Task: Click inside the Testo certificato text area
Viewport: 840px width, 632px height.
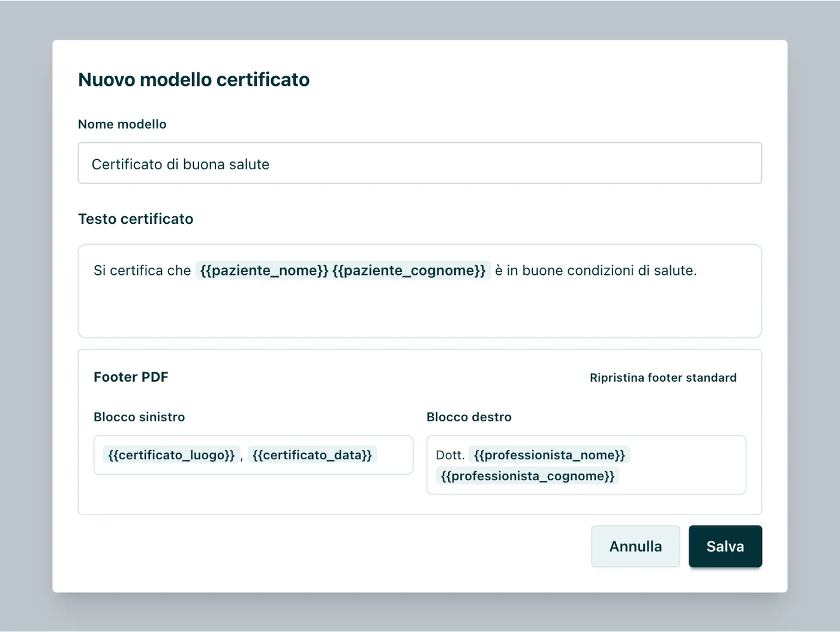Action: coord(420,291)
